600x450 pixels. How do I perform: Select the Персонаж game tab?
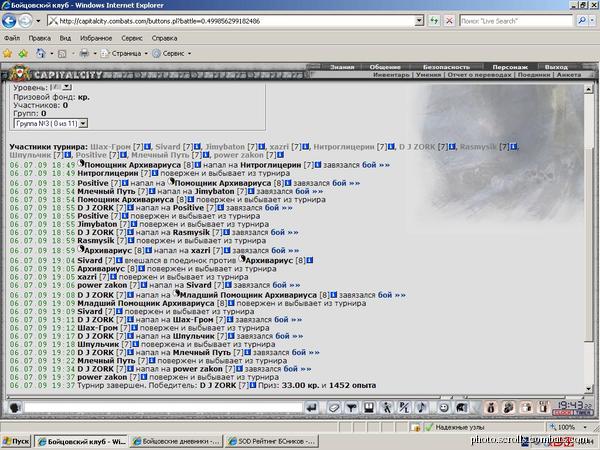click(510, 67)
